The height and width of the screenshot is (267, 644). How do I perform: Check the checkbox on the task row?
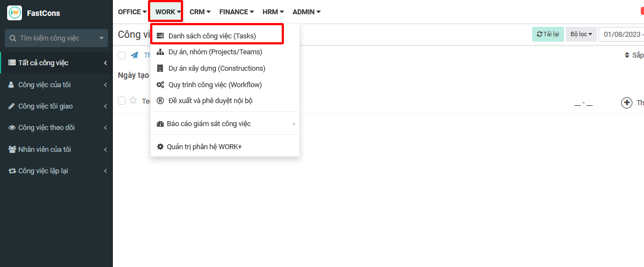[x=122, y=100]
